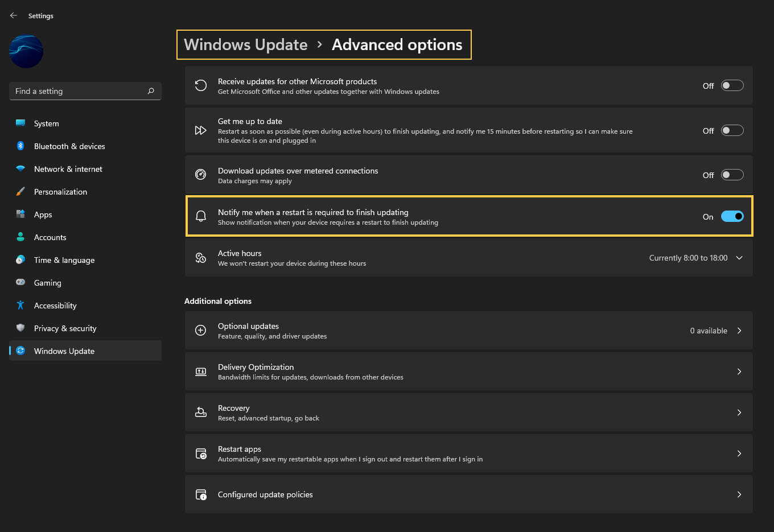Screen dimensions: 774x532
Task: Click the Additional options heading
Action: (218, 301)
